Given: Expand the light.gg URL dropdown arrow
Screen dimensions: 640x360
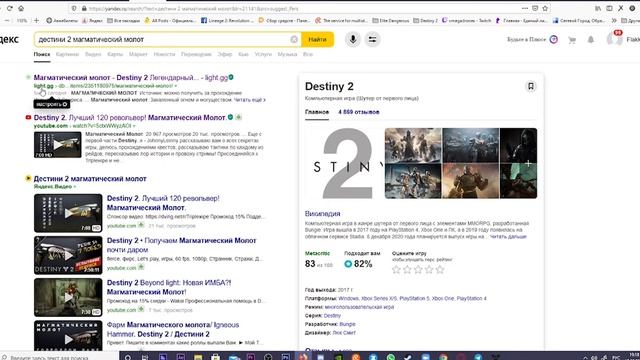Looking at the screenshot, I should [x=176, y=86].
